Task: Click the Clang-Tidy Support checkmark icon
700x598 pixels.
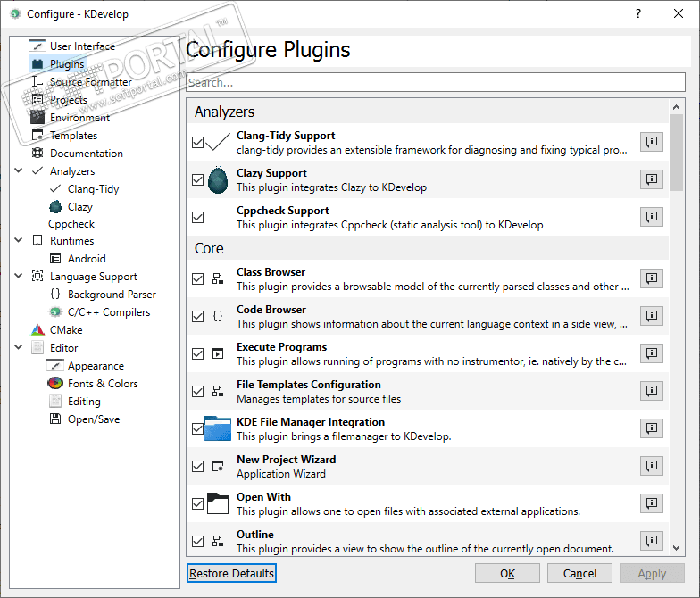Action: coord(218,142)
